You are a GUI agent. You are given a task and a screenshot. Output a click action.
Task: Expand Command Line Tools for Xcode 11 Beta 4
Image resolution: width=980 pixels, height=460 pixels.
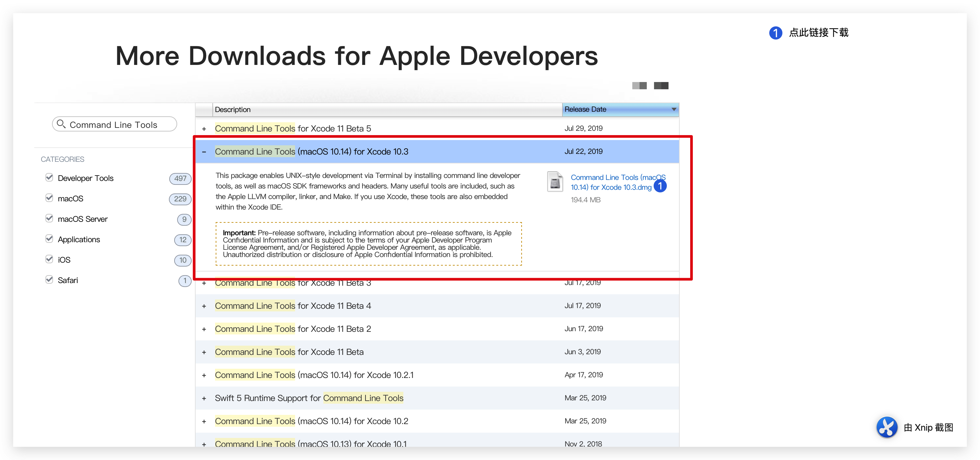pos(204,306)
